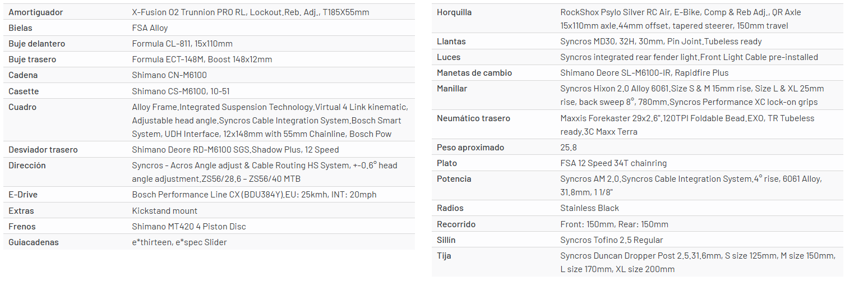The image size is (868, 285).
Task: Click the Luces row label
Action: 449,57
